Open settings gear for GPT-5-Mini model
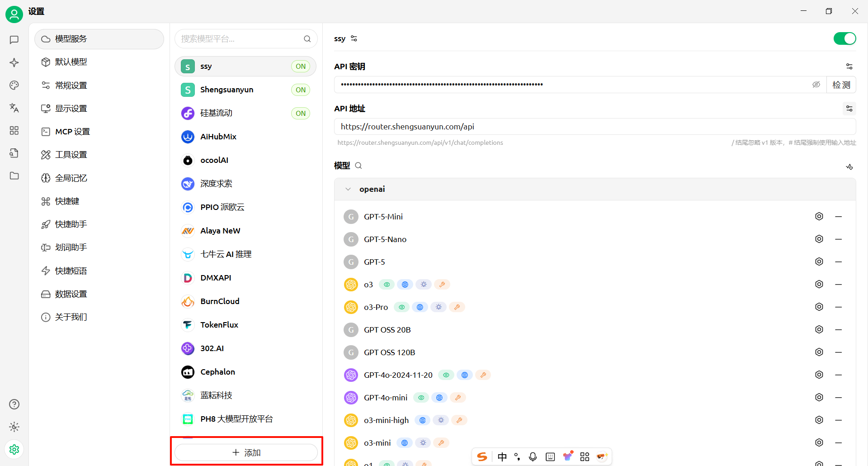Viewport: 868px width, 466px height. (x=819, y=216)
